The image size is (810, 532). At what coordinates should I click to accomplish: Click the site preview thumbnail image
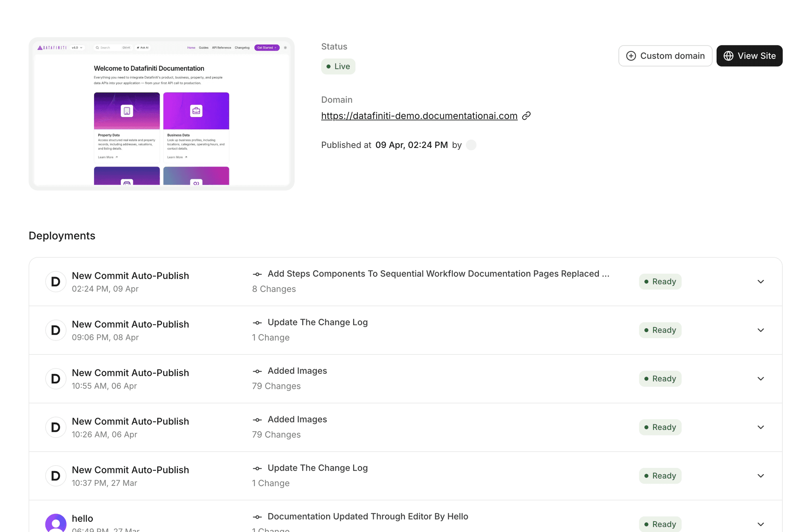(x=161, y=114)
